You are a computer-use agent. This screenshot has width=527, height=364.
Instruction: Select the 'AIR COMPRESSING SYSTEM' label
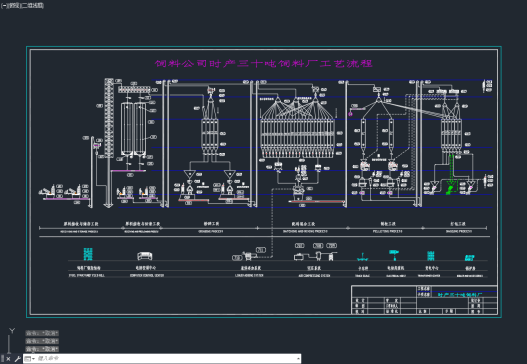314,276
